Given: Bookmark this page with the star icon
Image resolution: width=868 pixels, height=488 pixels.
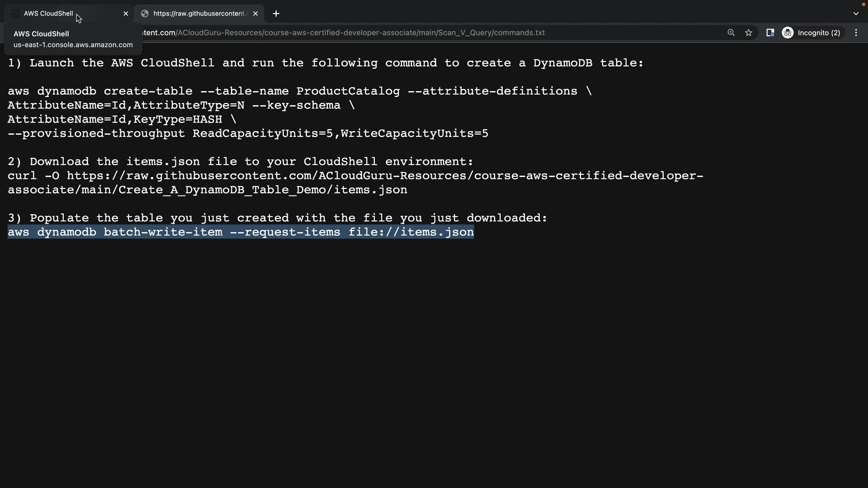Looking at the screenshot, I should (x=749, y=33).
